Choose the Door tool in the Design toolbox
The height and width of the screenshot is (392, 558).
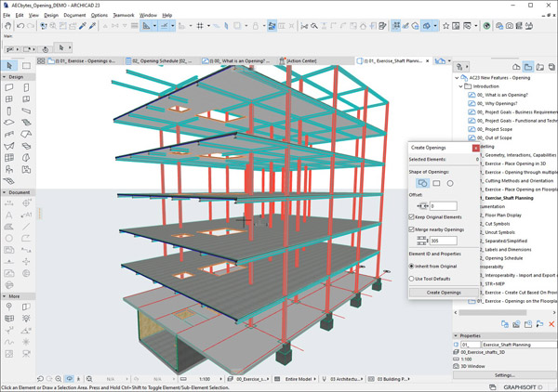[x=26, y=87]
